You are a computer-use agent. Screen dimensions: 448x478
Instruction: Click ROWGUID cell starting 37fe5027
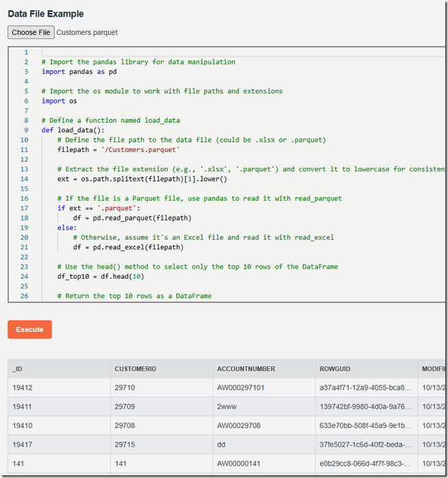pos(366,444)
